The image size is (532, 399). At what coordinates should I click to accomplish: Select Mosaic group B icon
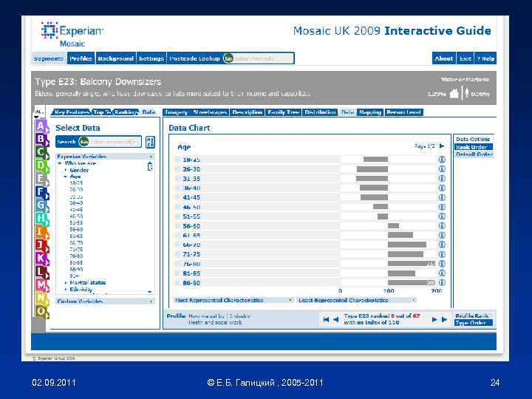(41, 139)
